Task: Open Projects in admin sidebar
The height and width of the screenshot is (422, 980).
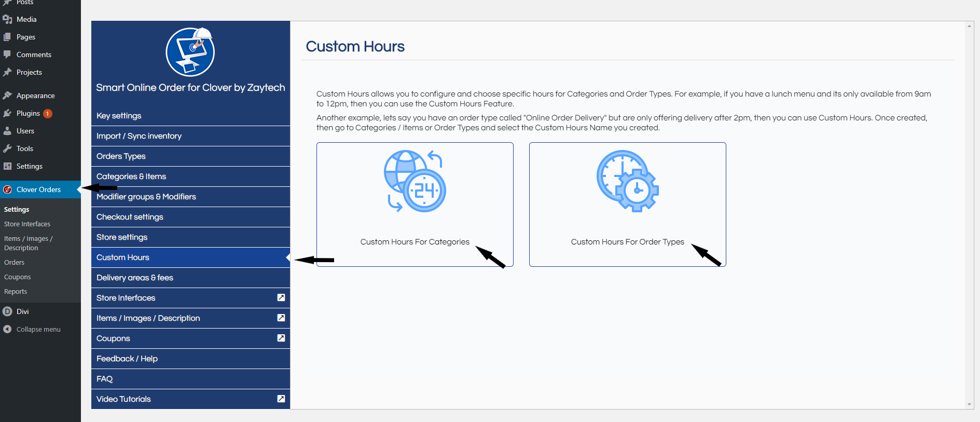Action: point(29,72)
